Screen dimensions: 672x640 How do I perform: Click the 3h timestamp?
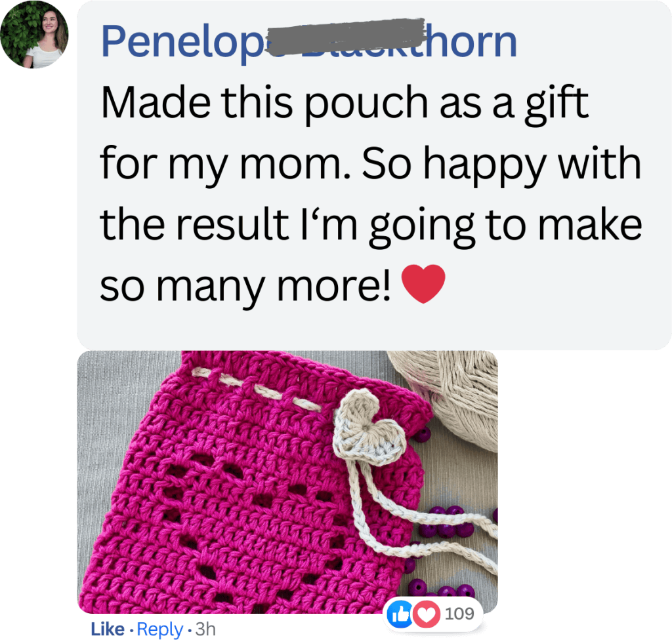click(x=205, y=629)
